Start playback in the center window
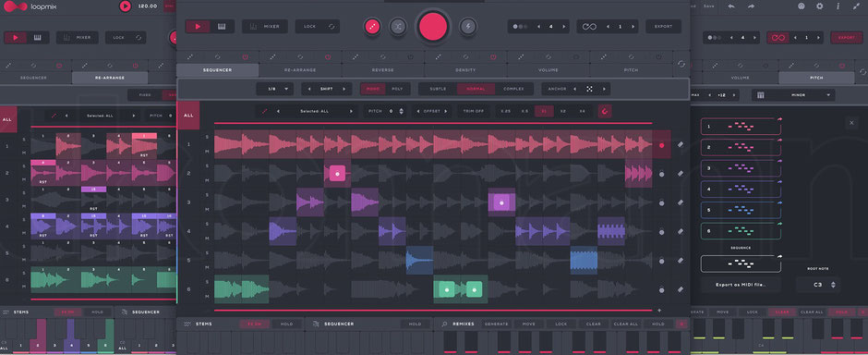Image resolution: width=868 pixels, height=355 pixels. [198, 26]
